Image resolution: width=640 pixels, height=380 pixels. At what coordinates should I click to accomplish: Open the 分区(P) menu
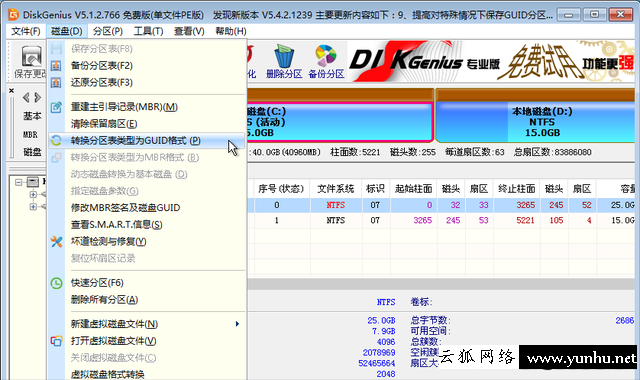(108, 31)
